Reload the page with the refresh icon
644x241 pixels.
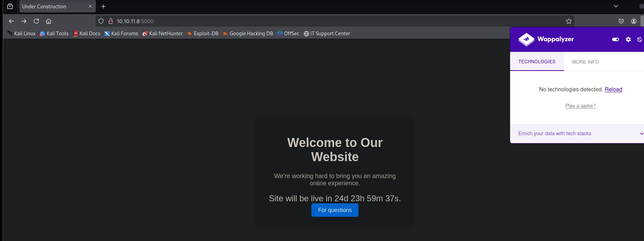[36, 21]
